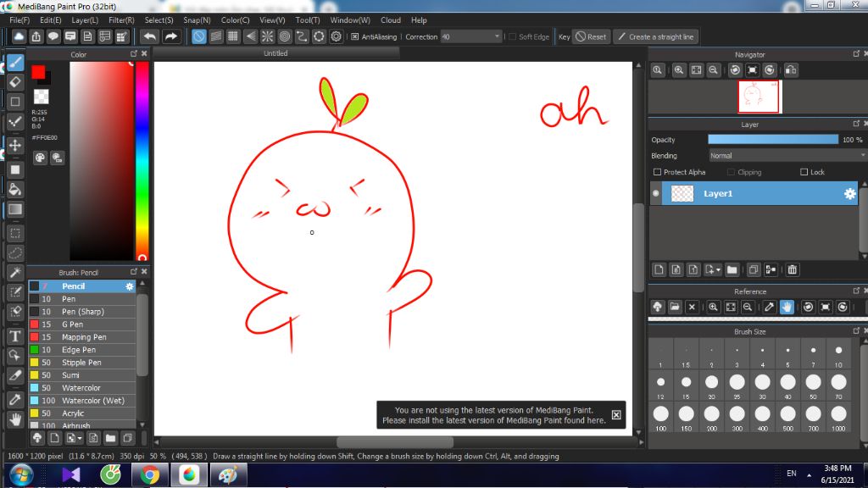Click the canvas horizontal scrollbar

(x=395, y=442)
